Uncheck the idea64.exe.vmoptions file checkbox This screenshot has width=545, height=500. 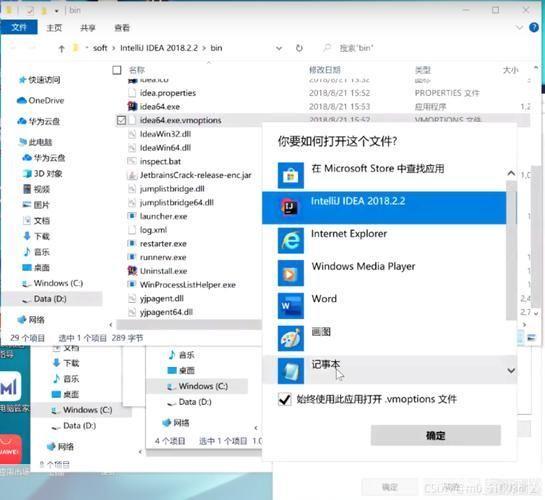click(x=121, y=120)
